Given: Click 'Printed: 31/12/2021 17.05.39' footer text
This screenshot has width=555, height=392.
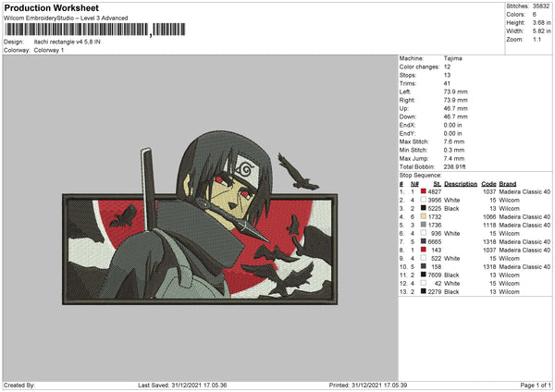Looking at the screenshot, I should point(368,386).
